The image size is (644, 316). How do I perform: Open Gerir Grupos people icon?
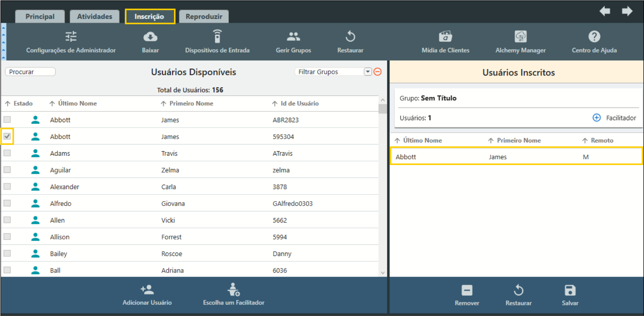293,36
